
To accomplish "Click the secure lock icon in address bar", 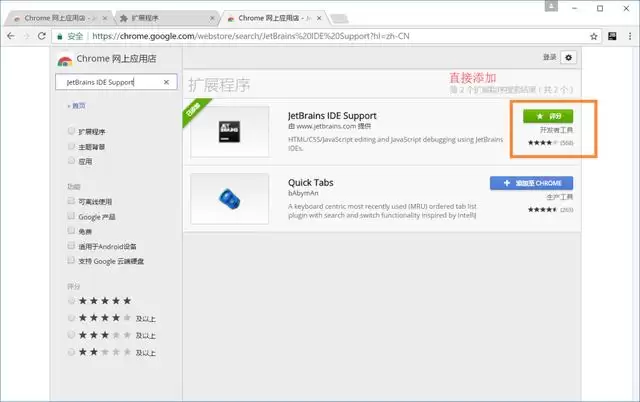I will (x=60, y=36).
